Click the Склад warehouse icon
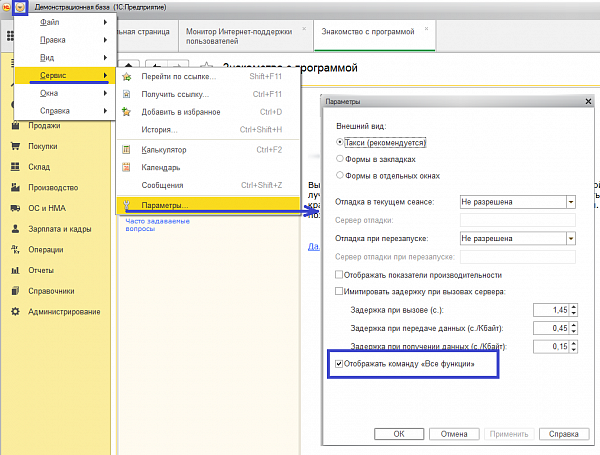 click(x=15, y=167)
